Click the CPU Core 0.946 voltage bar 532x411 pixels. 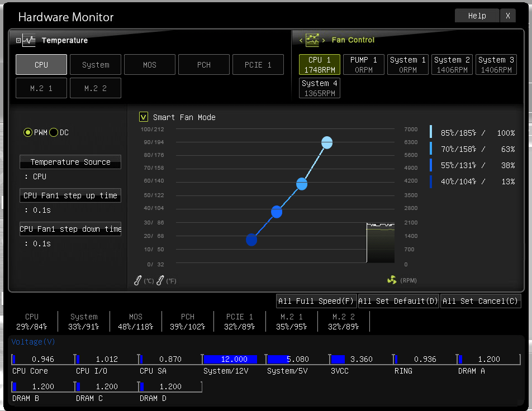click(43, 359)
